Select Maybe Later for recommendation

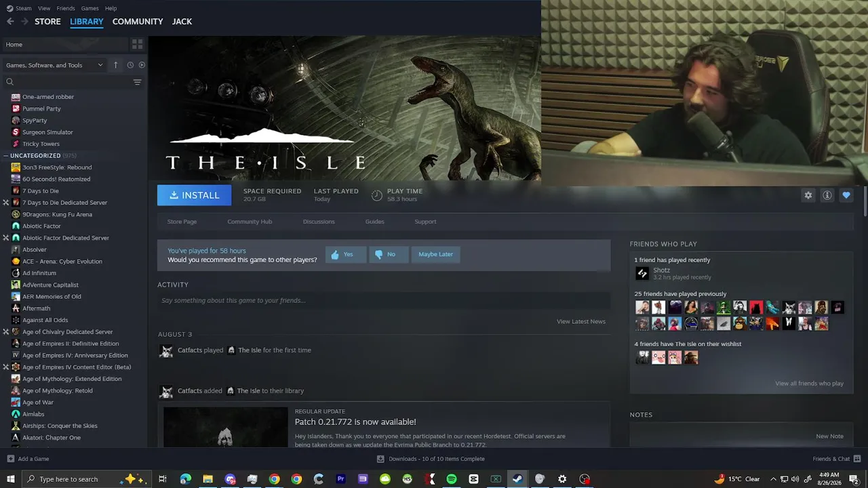(x=435, y=254)
